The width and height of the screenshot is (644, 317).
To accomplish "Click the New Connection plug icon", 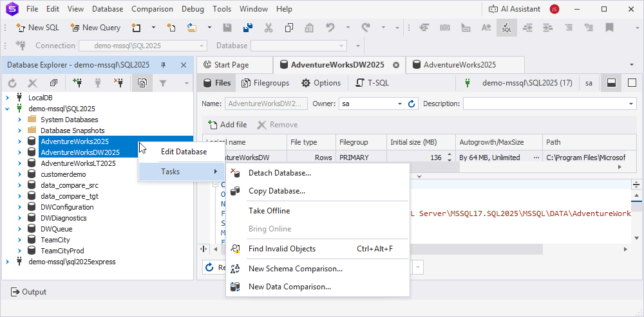I will (x=77, y=83).
